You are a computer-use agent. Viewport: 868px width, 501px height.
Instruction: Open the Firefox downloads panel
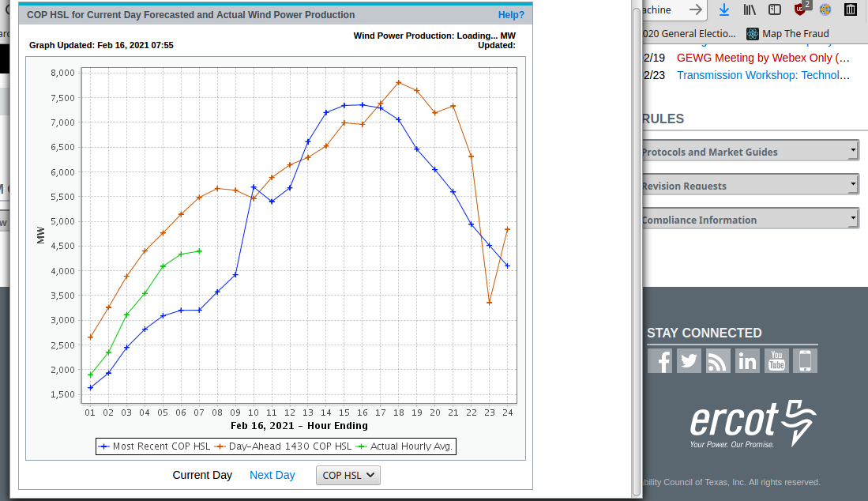coord(724,9)
